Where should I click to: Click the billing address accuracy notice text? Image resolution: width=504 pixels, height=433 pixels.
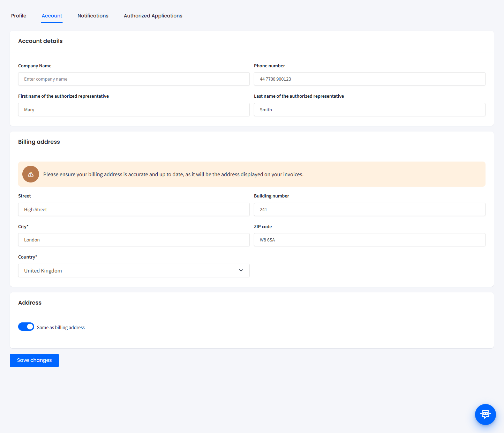point(173,174)
